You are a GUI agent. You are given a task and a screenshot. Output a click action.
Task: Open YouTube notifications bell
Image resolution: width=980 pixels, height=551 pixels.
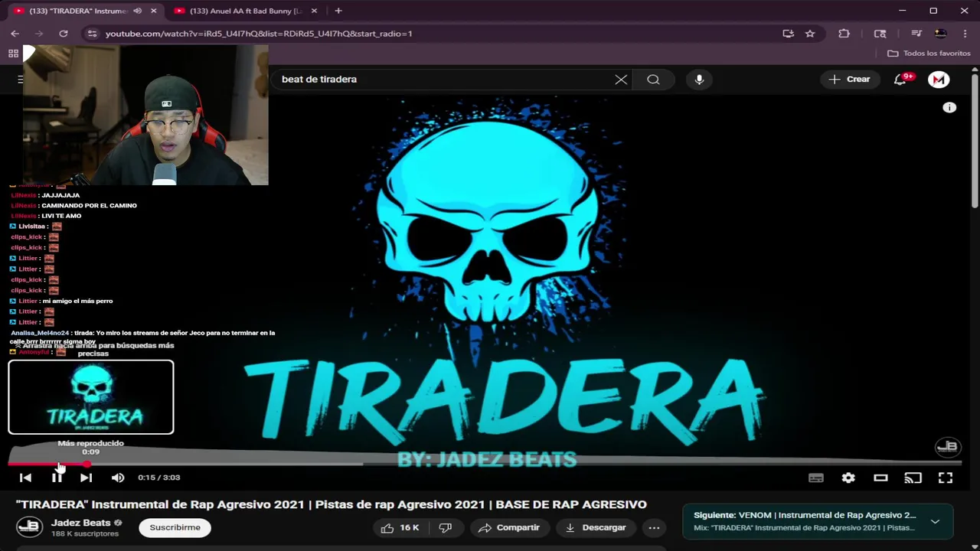pyautogui.click(x=900, y=80)
